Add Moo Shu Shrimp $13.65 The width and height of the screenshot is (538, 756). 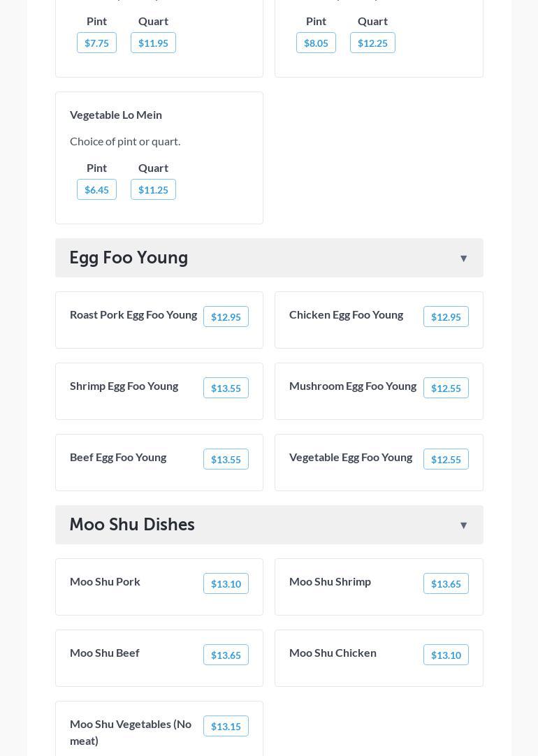pyautogui.click(x=445, y=584)
